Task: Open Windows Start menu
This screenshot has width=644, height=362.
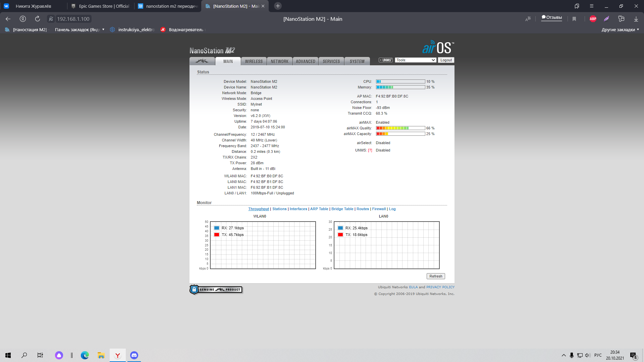Action: pos(8,355)
